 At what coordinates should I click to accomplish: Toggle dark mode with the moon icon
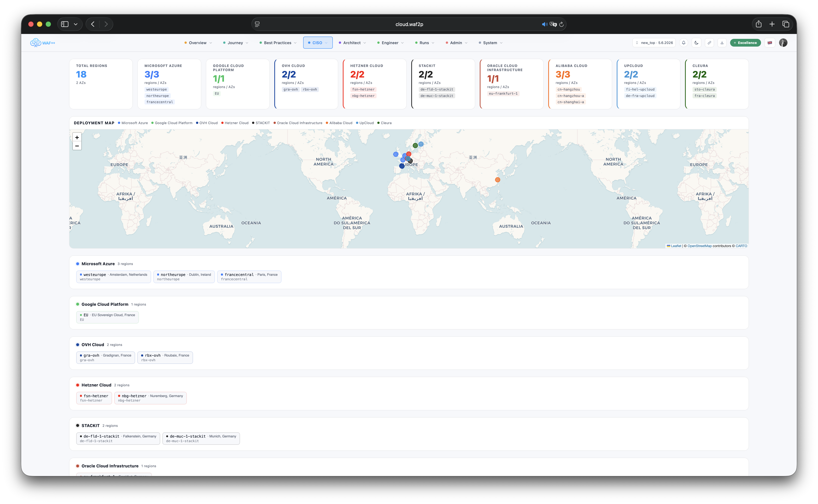point(696,43)
